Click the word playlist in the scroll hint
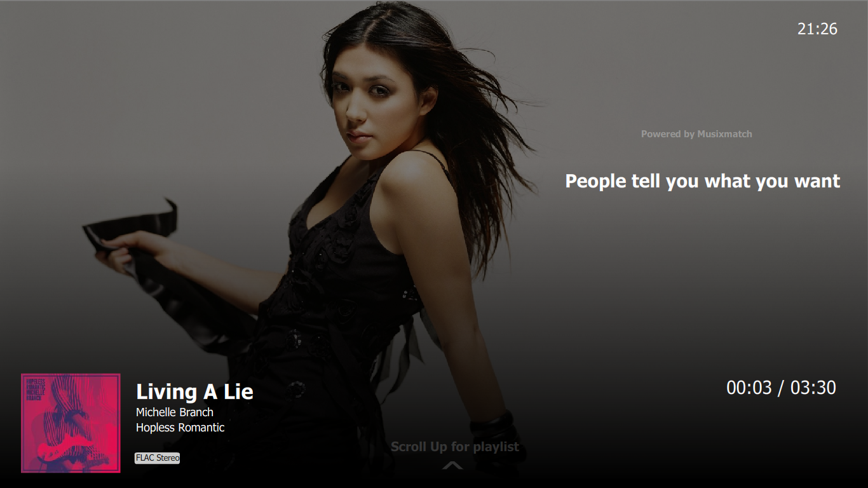 (496, 447)
